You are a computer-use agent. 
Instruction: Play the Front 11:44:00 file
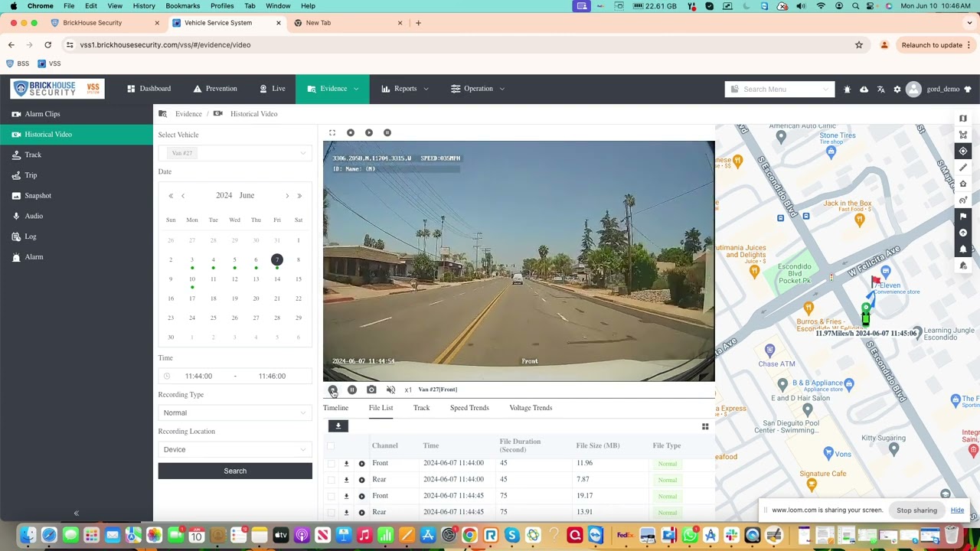pyautogui.click(x=361, y=464)
